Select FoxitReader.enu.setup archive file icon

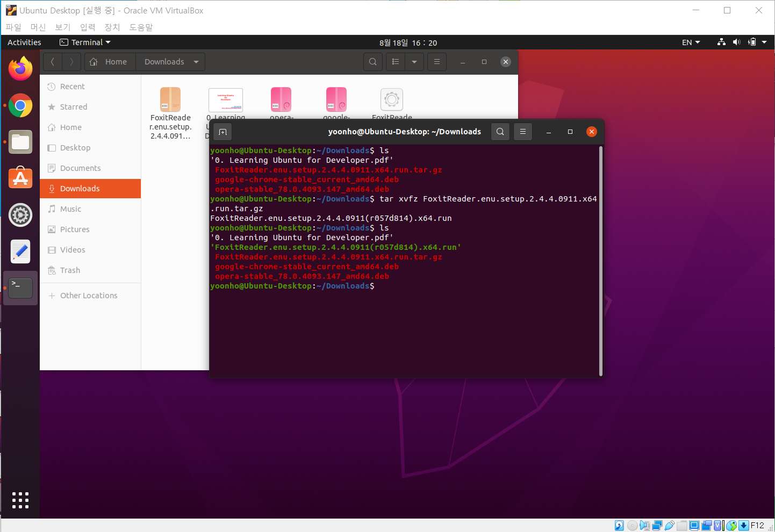(x=170, y=99)
